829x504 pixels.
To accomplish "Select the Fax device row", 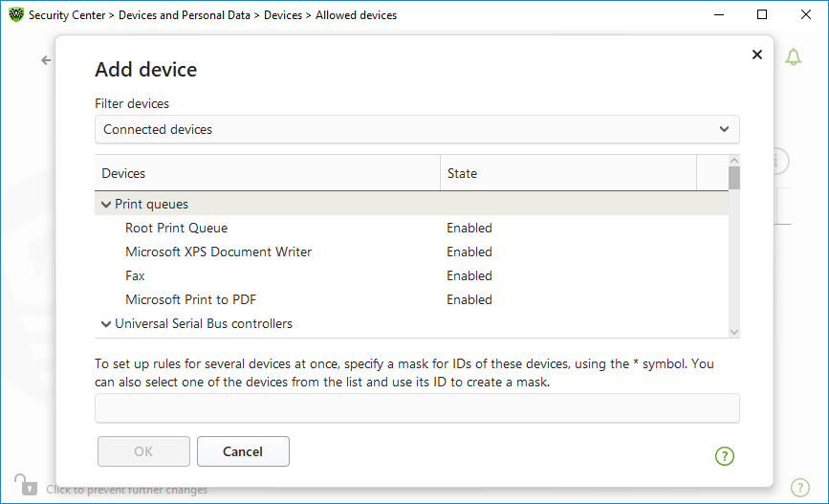I will [411, 275].
